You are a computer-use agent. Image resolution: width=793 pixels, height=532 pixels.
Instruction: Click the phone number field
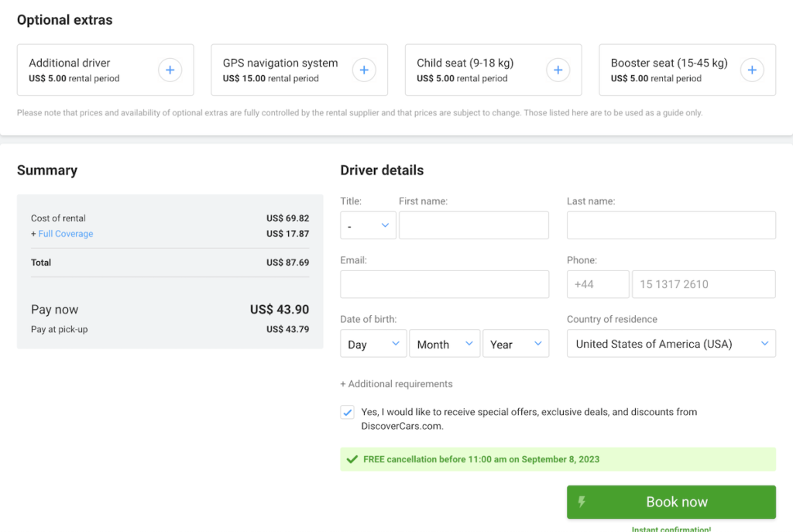pos(703,284)
